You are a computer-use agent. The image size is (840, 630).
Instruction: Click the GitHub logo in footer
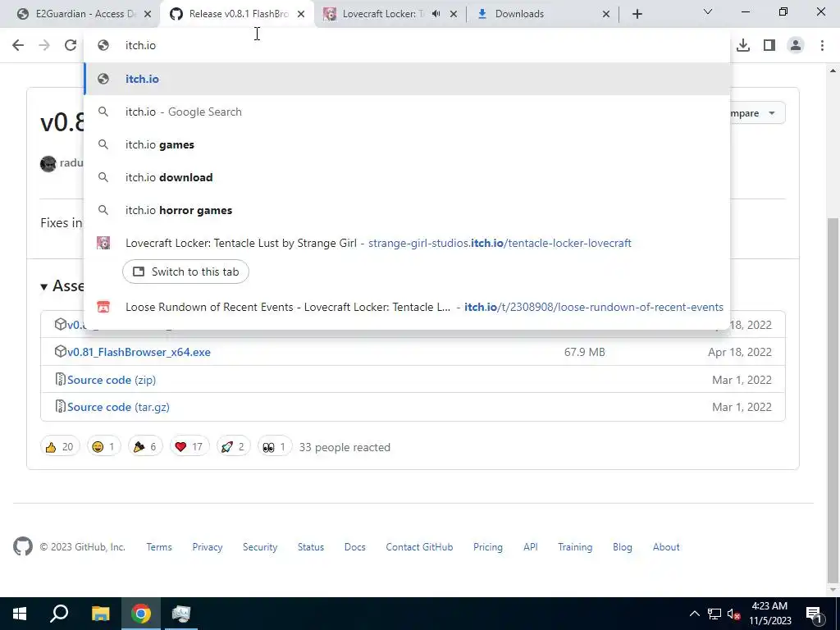22,546
